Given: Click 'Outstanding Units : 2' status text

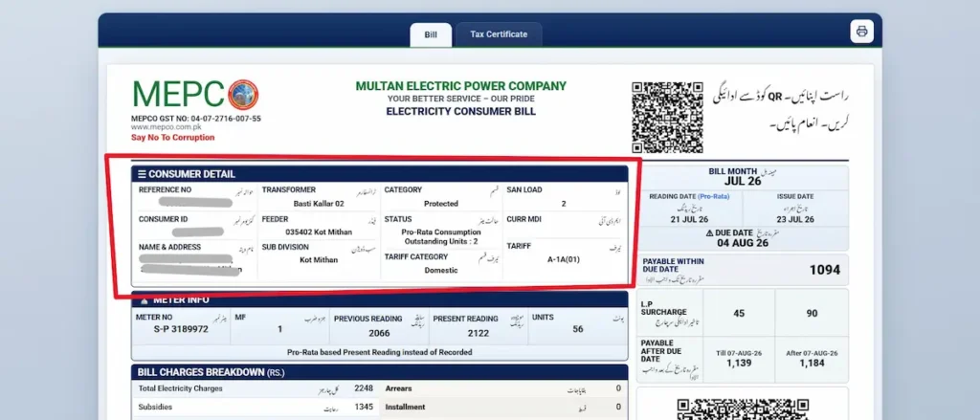Looking at the screenshot, I should click(440, 241).
